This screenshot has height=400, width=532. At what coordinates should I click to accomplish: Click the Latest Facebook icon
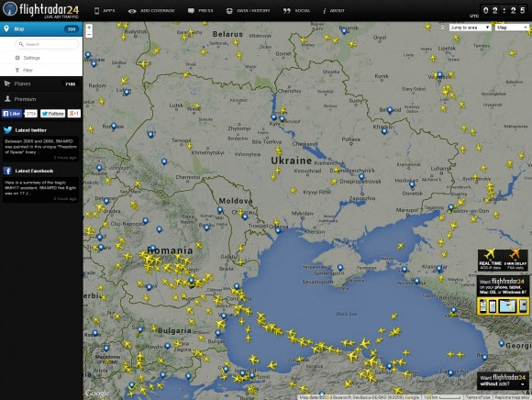(x=7, y=171)
